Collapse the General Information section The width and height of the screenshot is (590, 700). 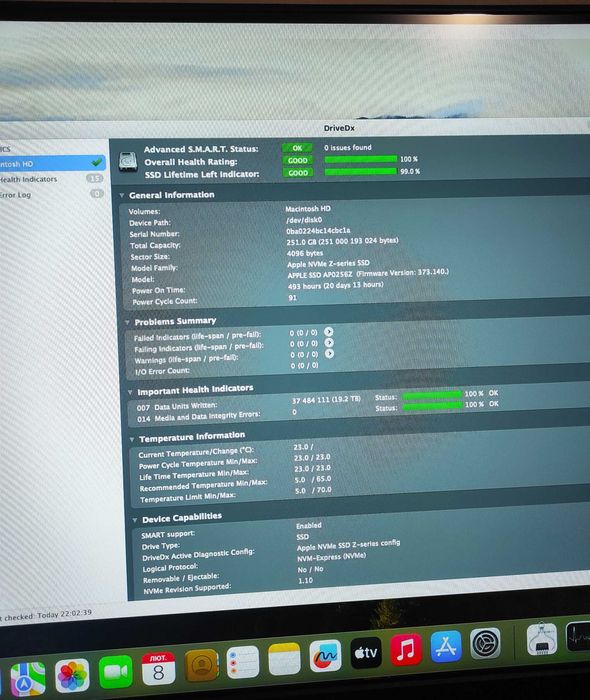[x=121, y=196]
